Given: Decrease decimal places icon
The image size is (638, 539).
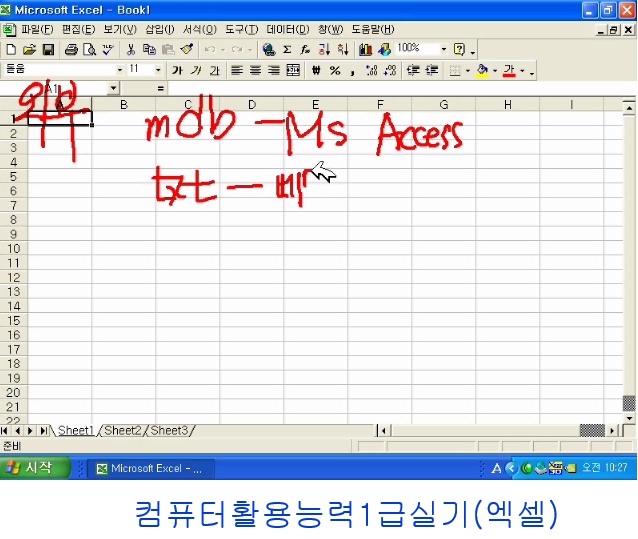Looking at the screenshot, I should [390, 71].
